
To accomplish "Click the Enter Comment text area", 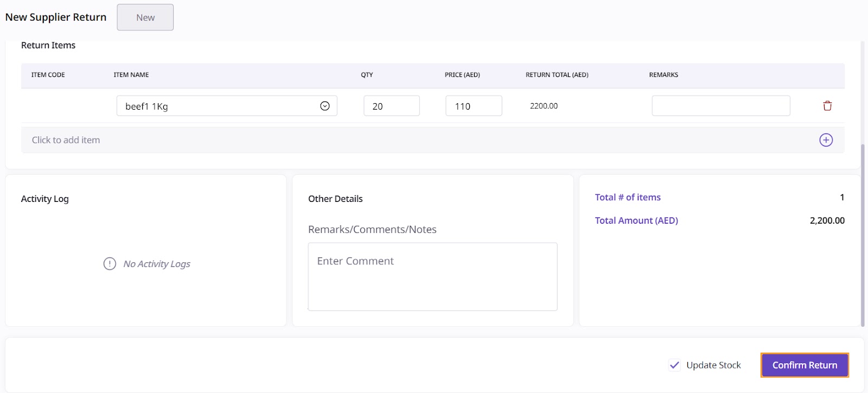I will click(432, 276).
